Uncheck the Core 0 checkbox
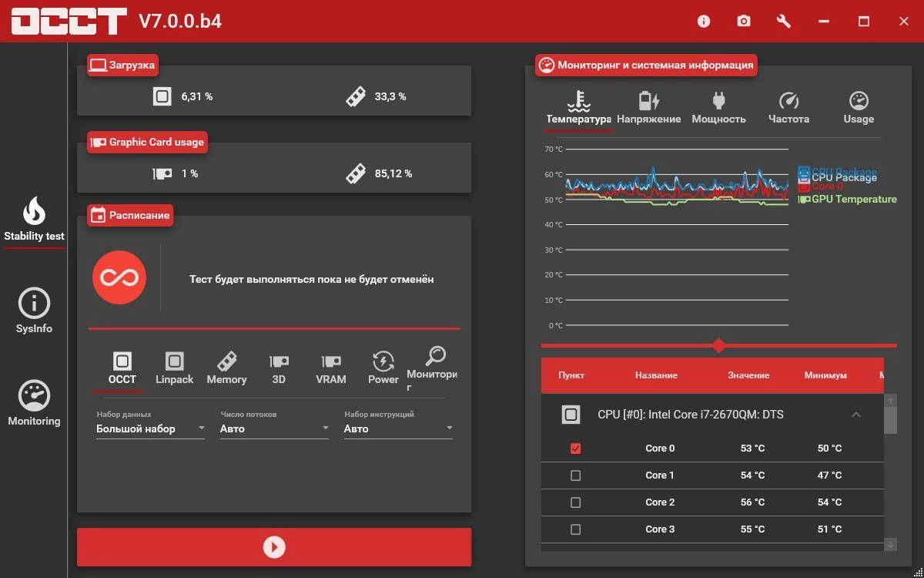924x578 pixels. click(575, 449)
